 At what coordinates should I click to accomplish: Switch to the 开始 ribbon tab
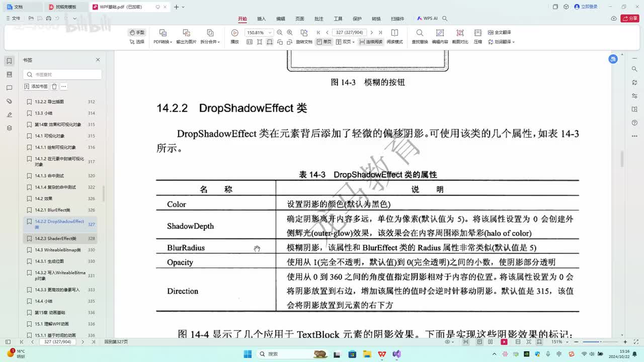[x=243, y=19]
